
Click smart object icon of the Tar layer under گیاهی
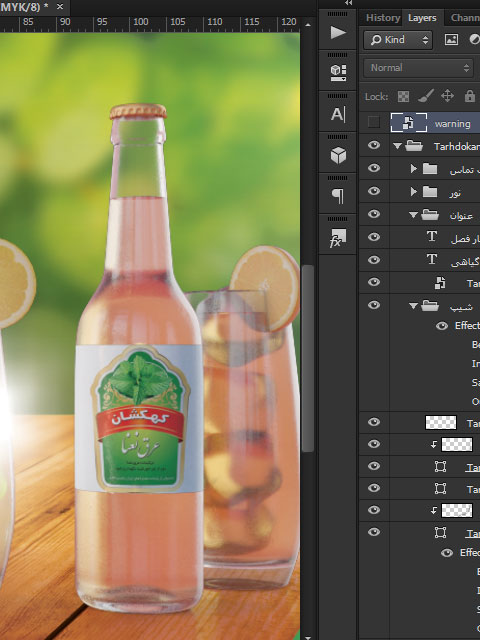coord(440,283)
